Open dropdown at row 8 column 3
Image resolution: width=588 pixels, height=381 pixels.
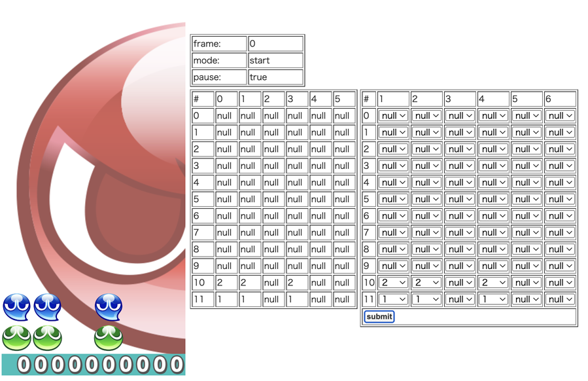coord(460,249)
